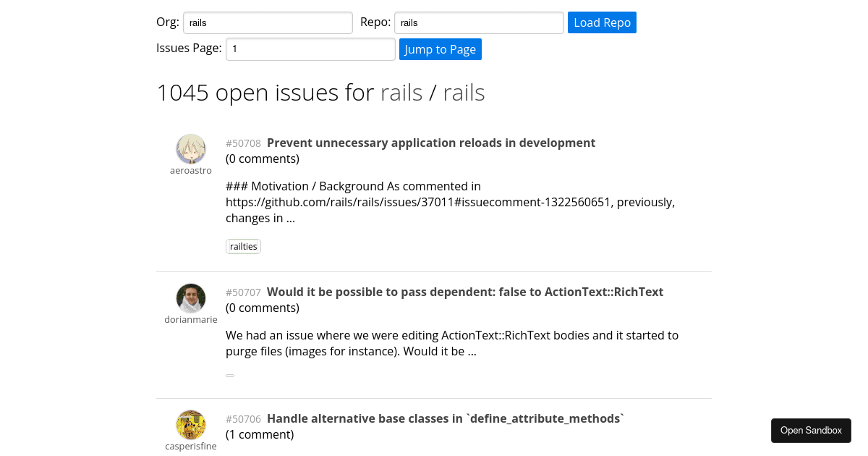This screenshot has height=456, width=868.
Task: Click the Issues Page input field
Action: tap(310, 48)
